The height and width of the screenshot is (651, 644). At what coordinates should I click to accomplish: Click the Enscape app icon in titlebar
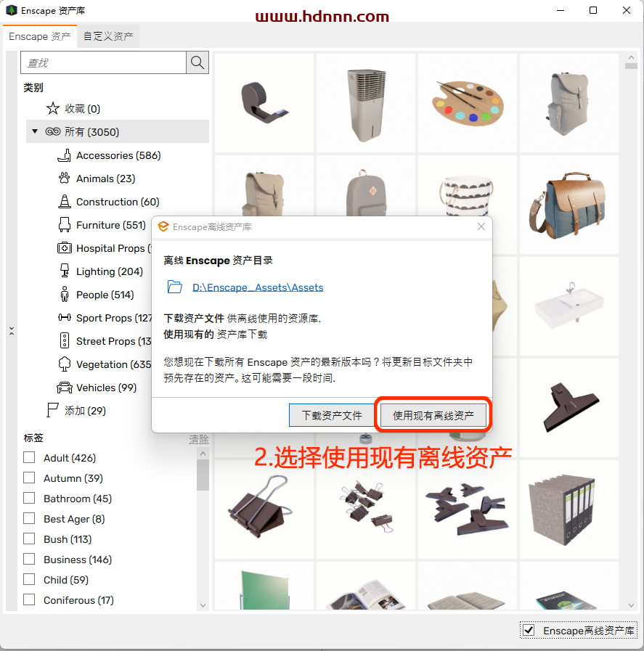[x=11, y=10]
